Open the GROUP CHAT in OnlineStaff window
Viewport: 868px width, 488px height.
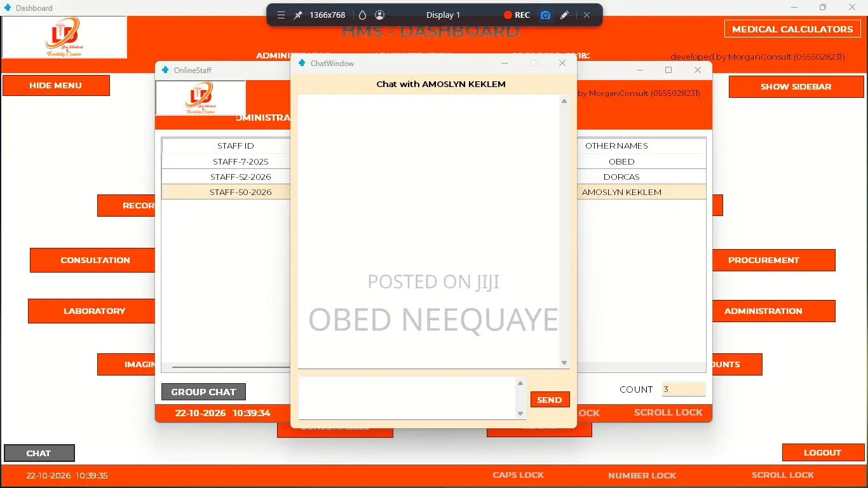tap(203, 392)
